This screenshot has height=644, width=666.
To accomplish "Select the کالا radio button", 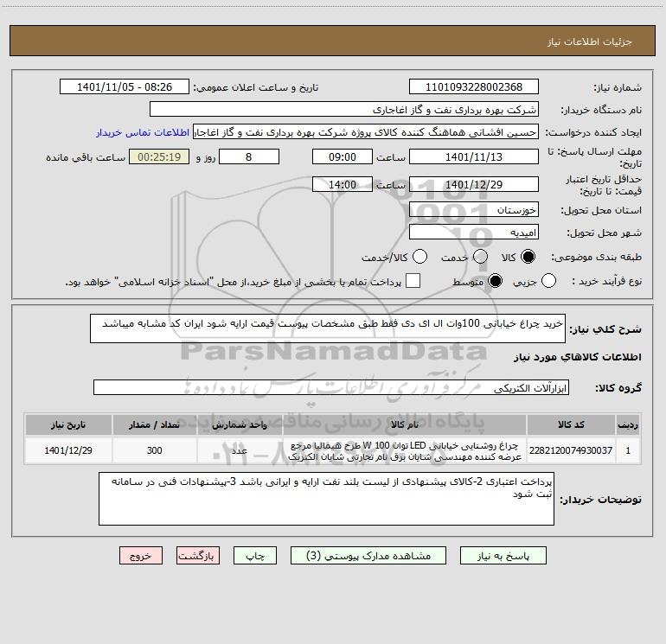I will 528,257.
